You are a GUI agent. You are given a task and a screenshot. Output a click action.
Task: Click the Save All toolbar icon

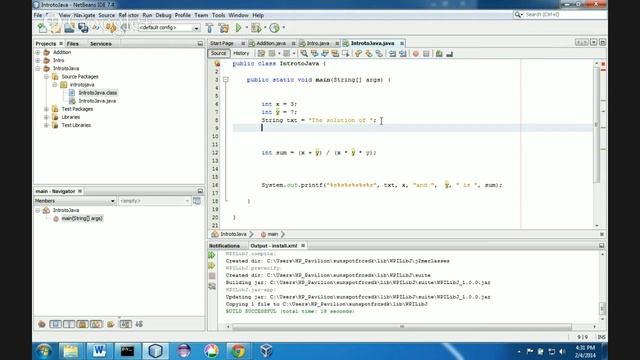[83, 28]
